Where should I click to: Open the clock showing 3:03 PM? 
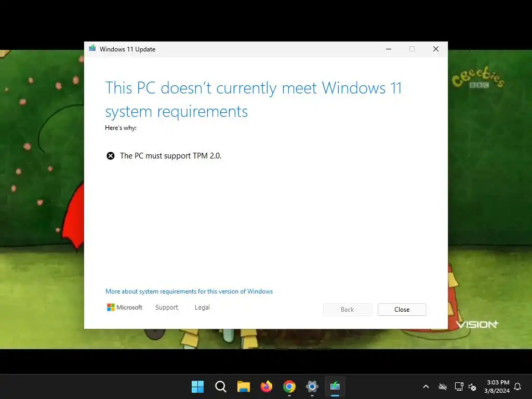click(497, 387)
